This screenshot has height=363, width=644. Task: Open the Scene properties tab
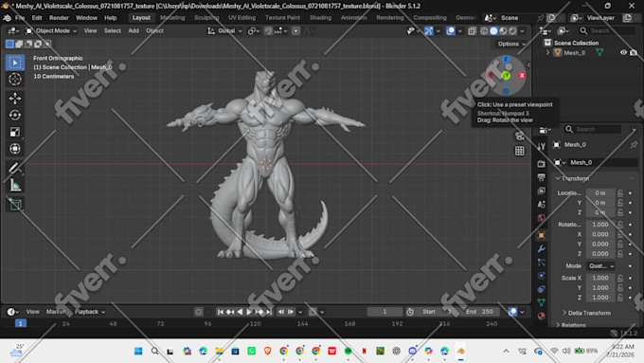pos(542,205)
